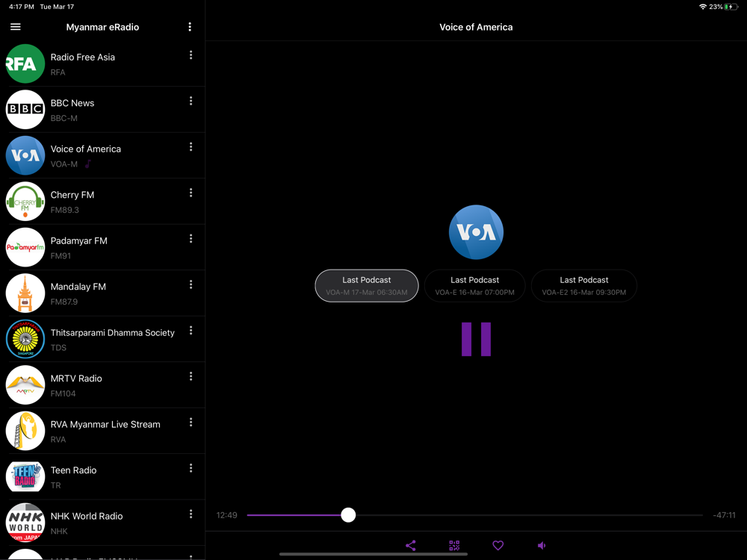Select Last Podcast VOA-E 16-Mar 07:00PM

click(474, 286)
